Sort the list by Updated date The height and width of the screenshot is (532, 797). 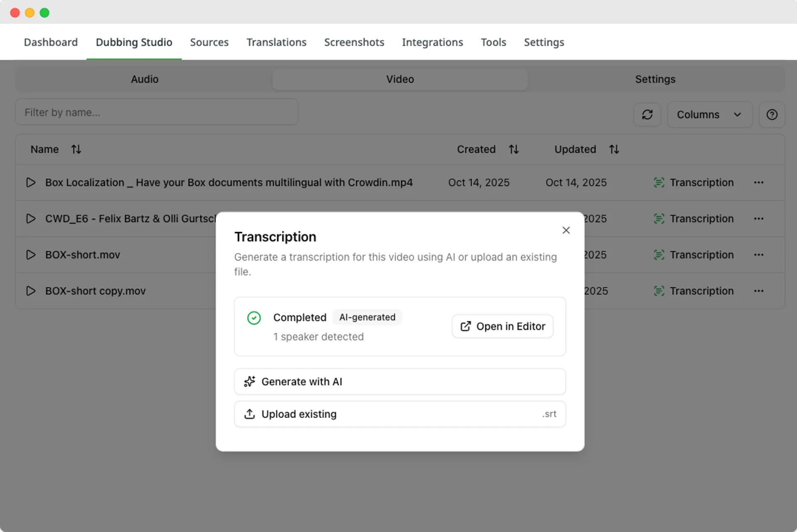click(x=614, y=149)
